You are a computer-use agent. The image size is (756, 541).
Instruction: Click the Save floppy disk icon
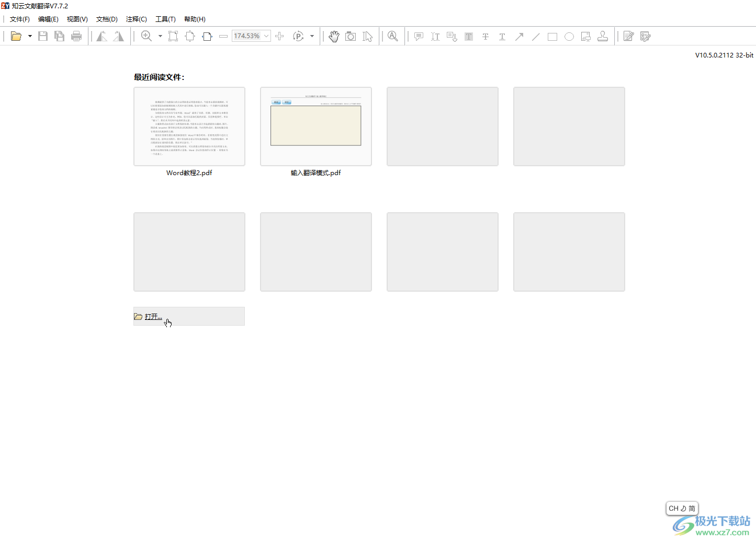[43, 36]
